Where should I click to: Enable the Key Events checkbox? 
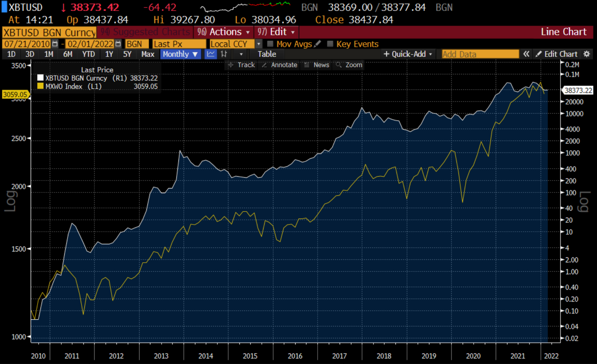330,44
